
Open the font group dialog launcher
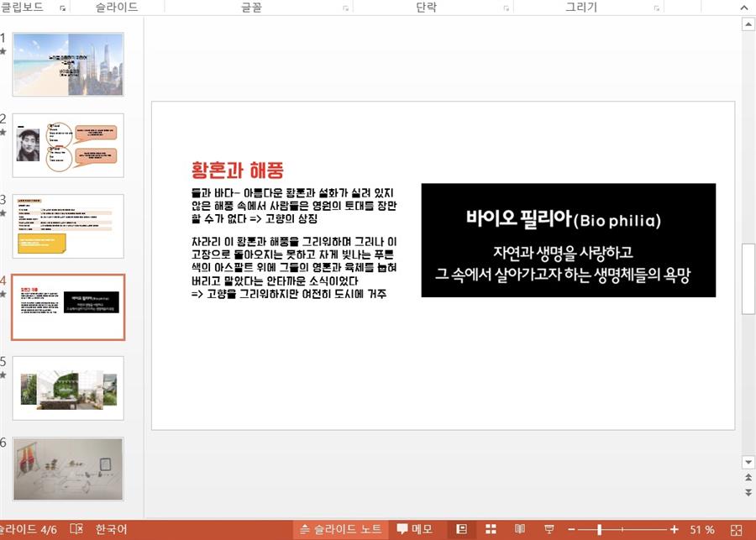click(x=346, y=8)
